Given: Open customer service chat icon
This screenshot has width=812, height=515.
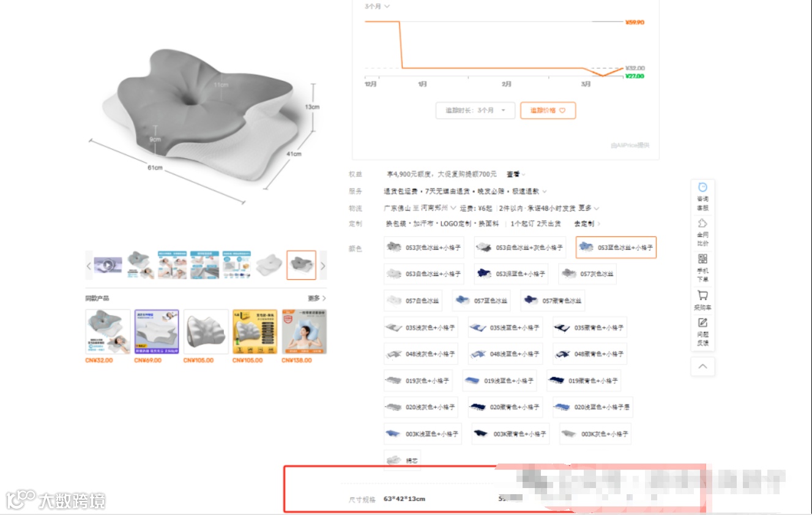Looking at the screenshot, I should [x=702, y=195].
